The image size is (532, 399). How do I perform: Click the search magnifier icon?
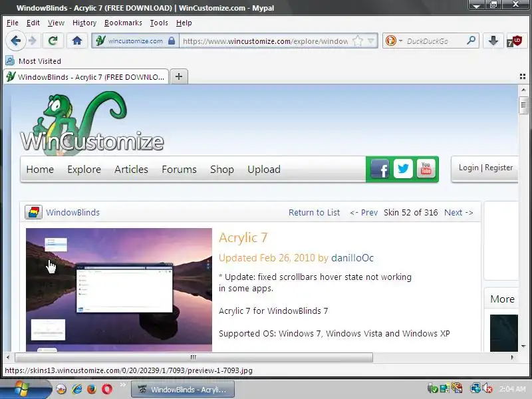point(471,41)
